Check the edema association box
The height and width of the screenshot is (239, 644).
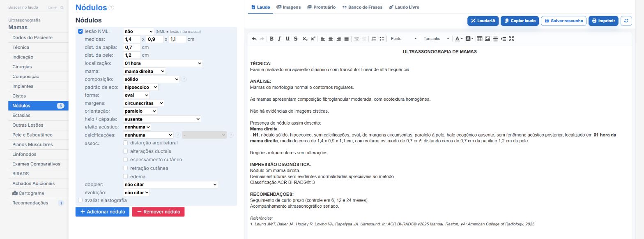tap(126, 176)
